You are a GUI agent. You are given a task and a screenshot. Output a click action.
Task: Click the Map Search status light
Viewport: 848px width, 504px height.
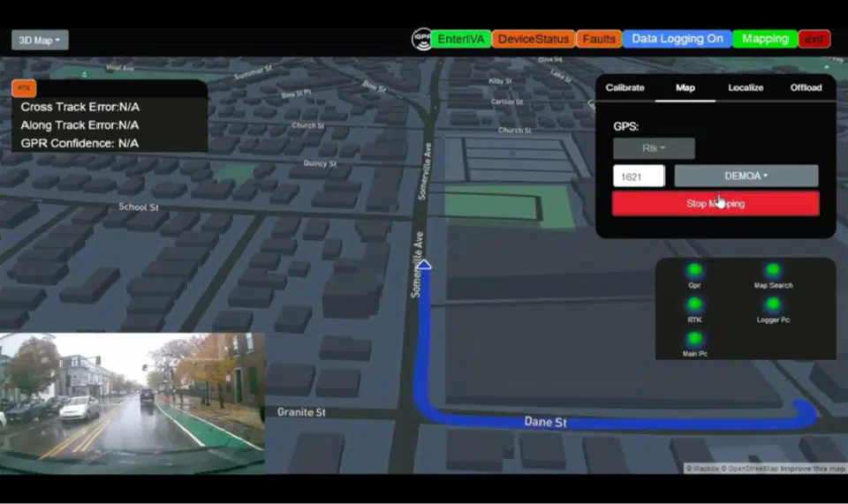[773, 270]
